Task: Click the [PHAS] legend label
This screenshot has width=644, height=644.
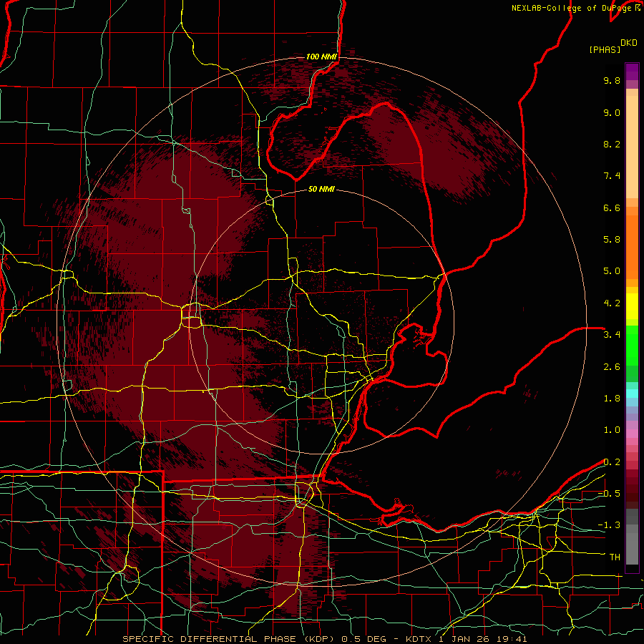Action: tap(605, 49)
